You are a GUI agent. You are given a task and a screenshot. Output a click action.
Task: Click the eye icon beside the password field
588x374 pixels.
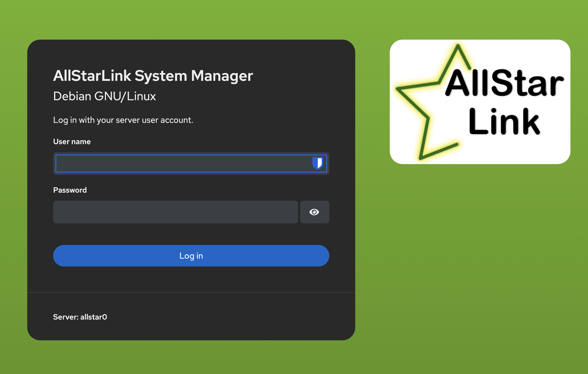[314, 212]
